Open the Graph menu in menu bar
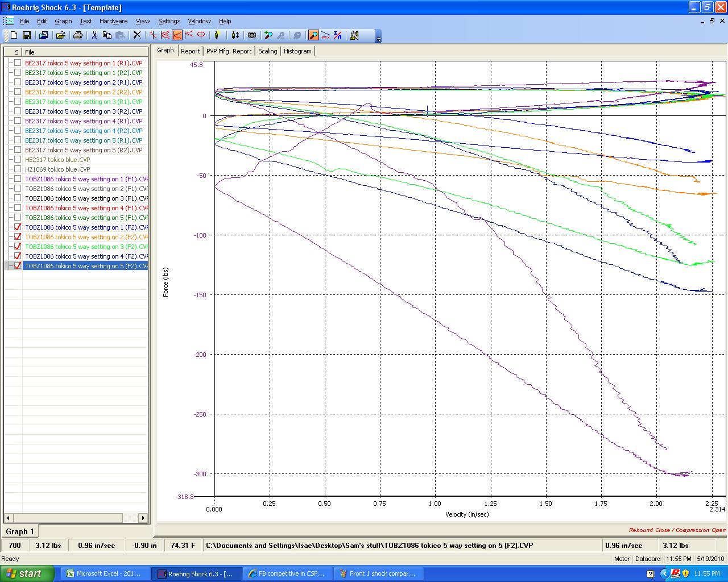 click(63, 21)
